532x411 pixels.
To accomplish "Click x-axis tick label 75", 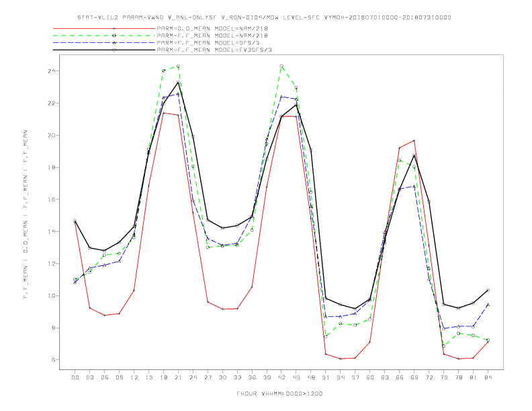I will 444,377.
